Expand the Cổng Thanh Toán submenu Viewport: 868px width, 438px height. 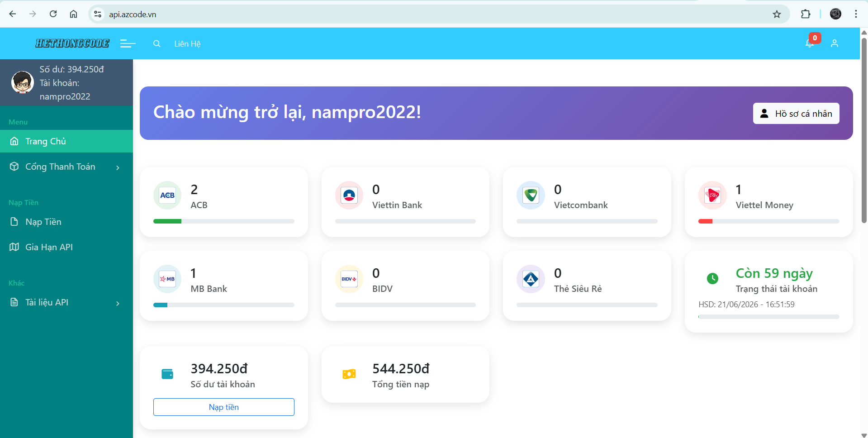coord(66,167)
